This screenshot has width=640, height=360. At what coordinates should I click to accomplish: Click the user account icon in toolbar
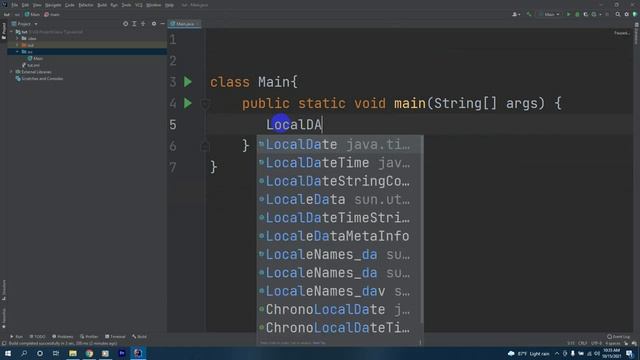(516, 14)
